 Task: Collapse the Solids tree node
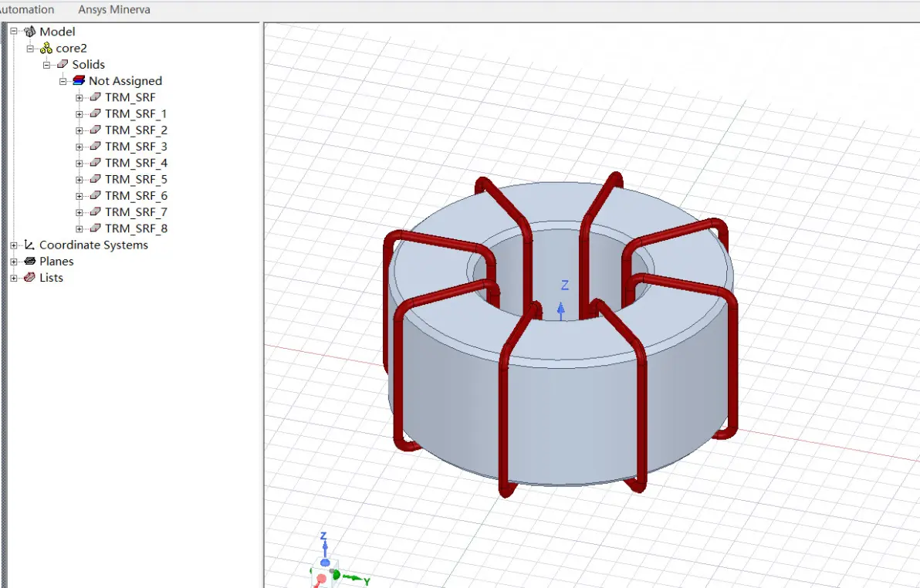point(46,65)
